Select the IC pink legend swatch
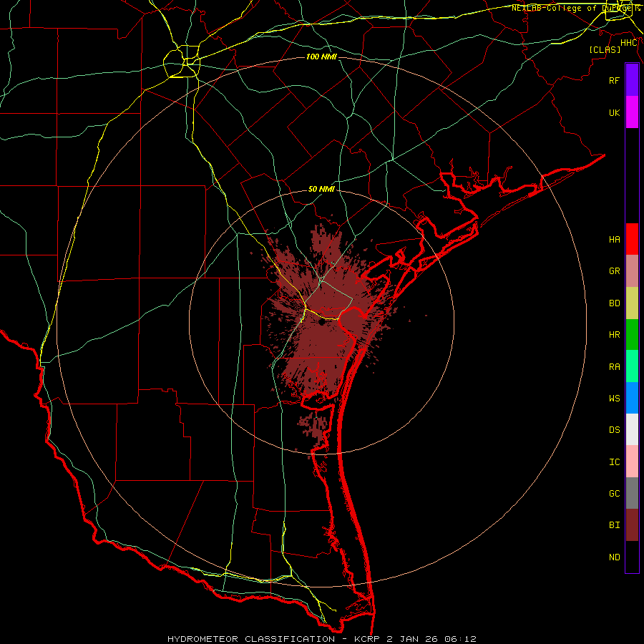 coord(632,462)
